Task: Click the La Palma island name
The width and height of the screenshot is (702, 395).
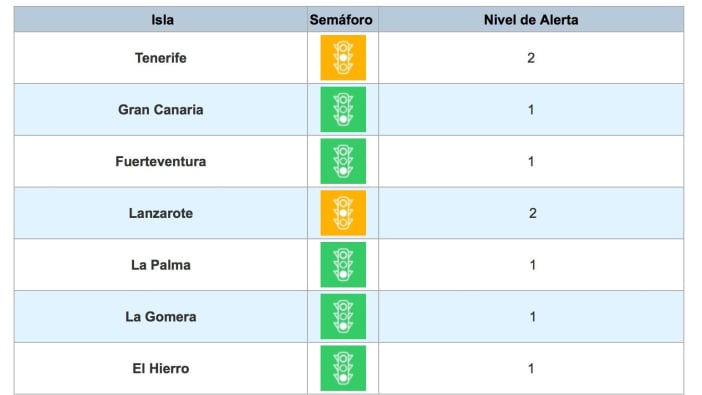Action: tap(161, 265)
